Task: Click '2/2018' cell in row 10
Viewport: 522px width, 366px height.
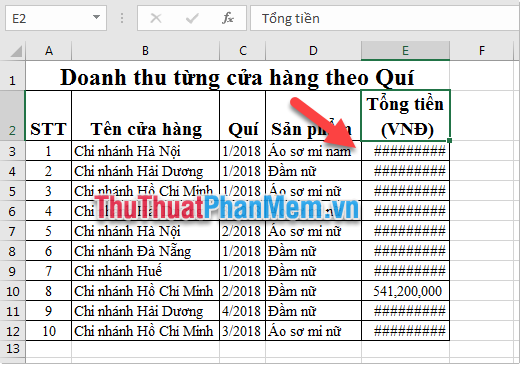Action: click(243, 291)
